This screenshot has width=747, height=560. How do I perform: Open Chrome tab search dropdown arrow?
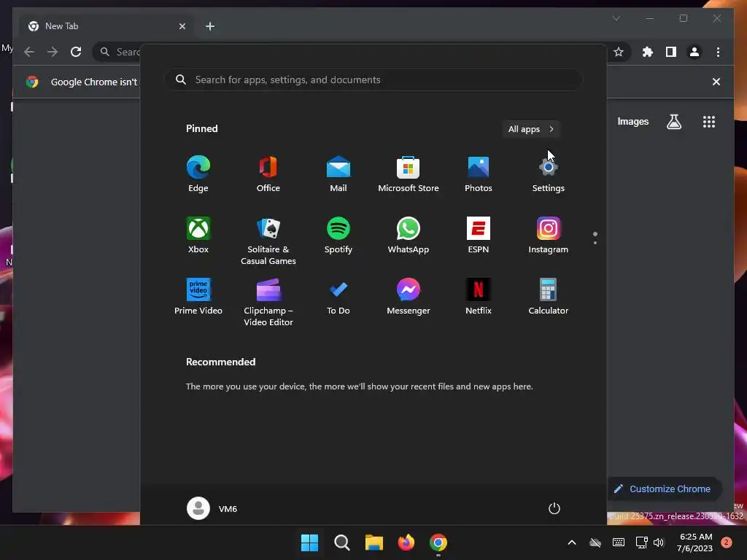pyautogui.click(x=616, y=18)
